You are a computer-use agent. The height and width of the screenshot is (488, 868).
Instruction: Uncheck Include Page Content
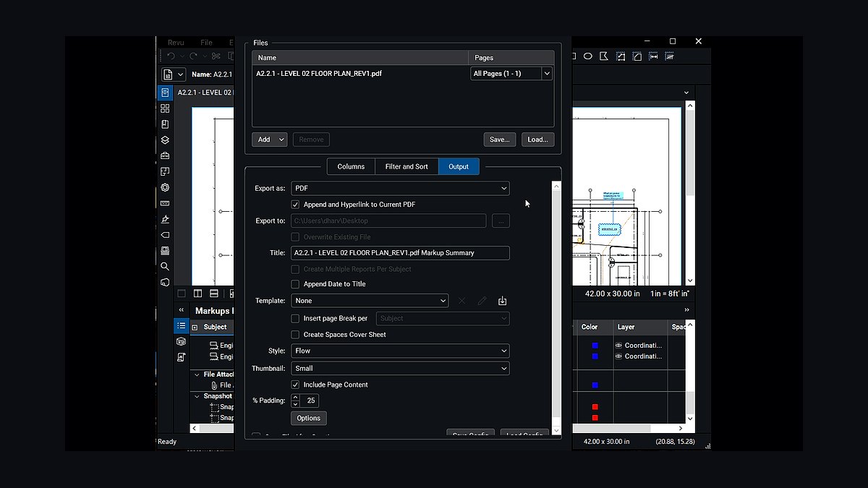(295, 385)
